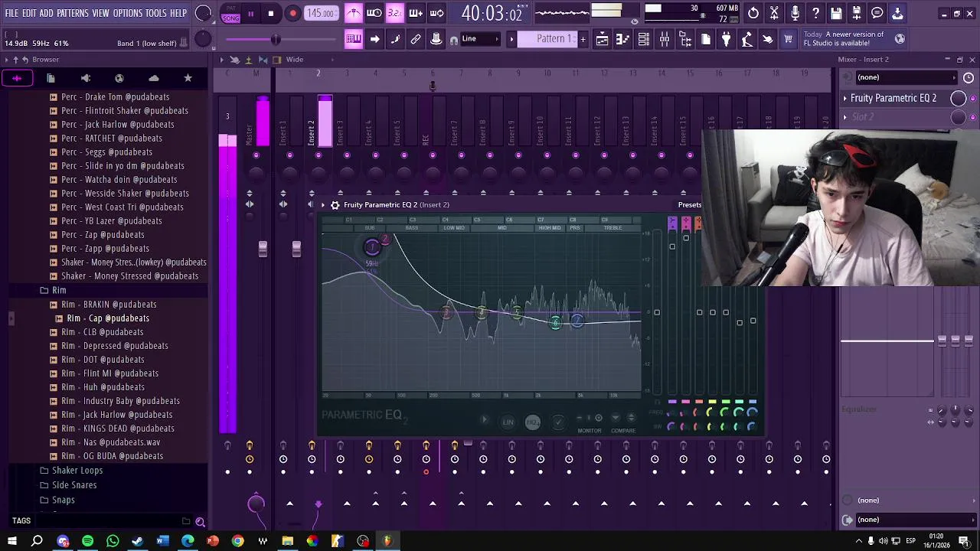This screenshot has width=980, height=551.
Task: Click the download content icon
Action: point(898,13)
